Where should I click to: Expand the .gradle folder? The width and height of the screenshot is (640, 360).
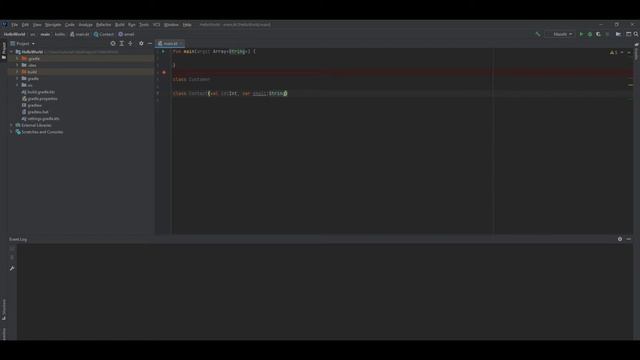[x=18, y=59]
